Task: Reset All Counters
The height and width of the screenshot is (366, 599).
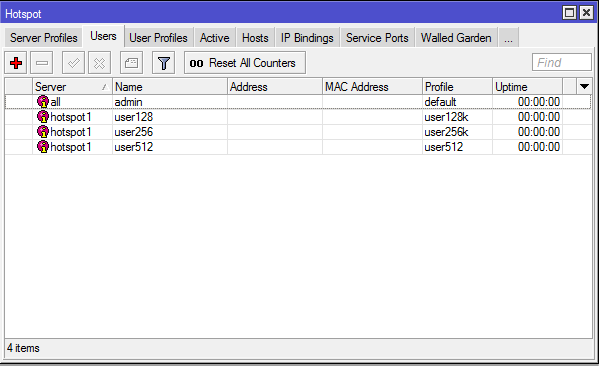Action: (244, 63)
